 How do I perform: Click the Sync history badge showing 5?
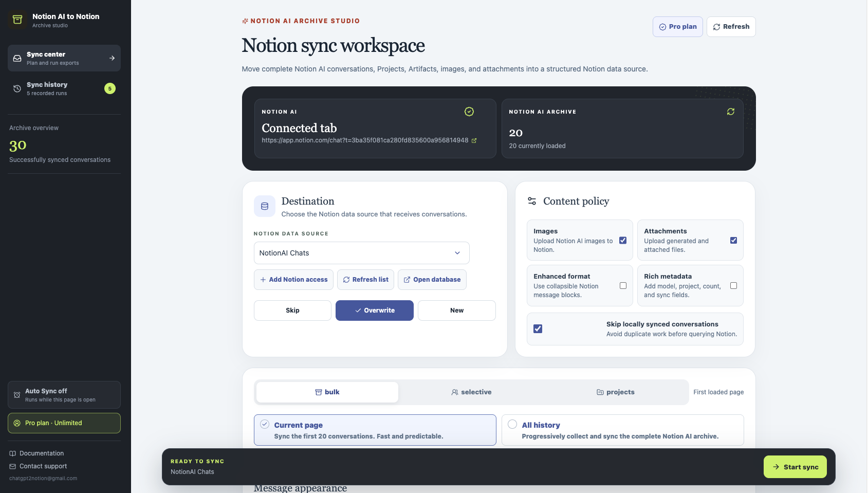(110, 88)
